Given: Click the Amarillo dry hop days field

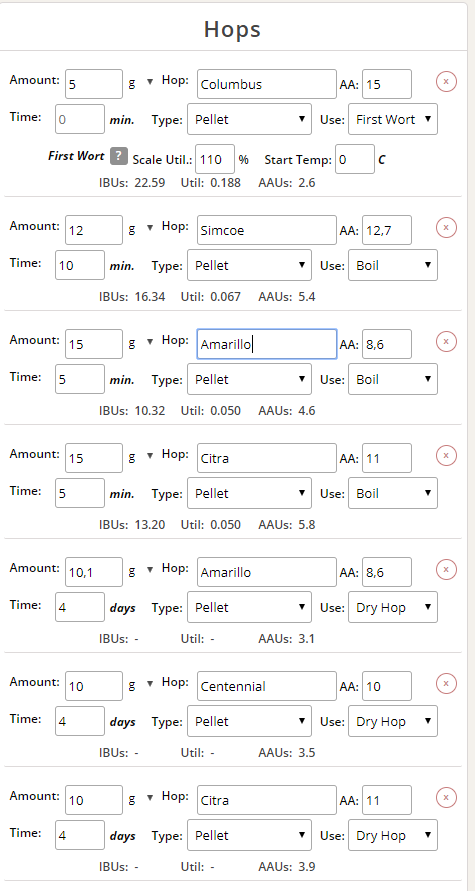Looking at the screenshot, I should [80, 607].
